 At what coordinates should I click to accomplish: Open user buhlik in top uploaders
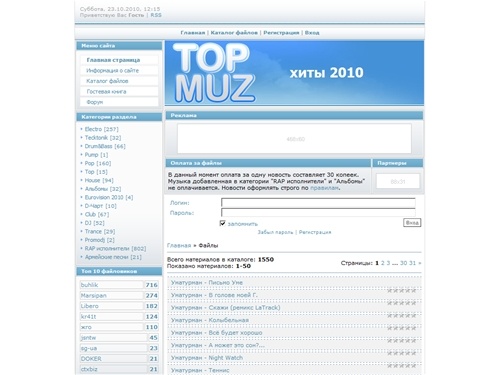point(89,285)
